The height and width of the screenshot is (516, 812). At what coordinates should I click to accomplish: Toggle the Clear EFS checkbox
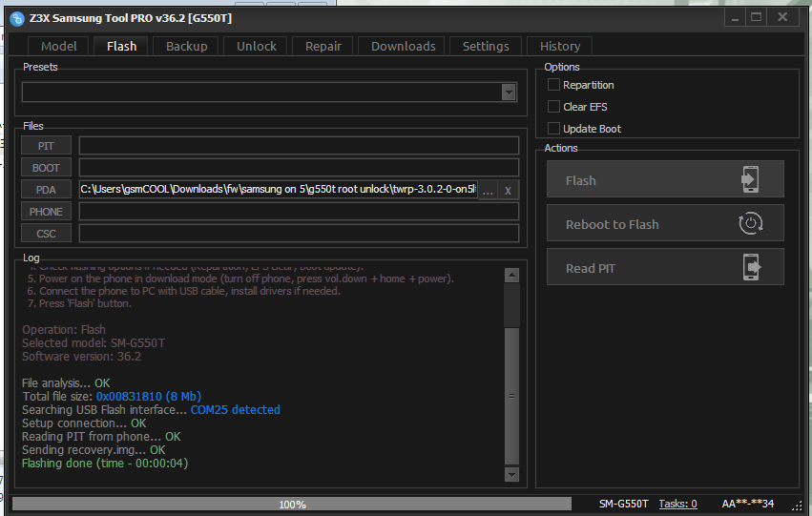pyautogui.click(x=553, y=106)
